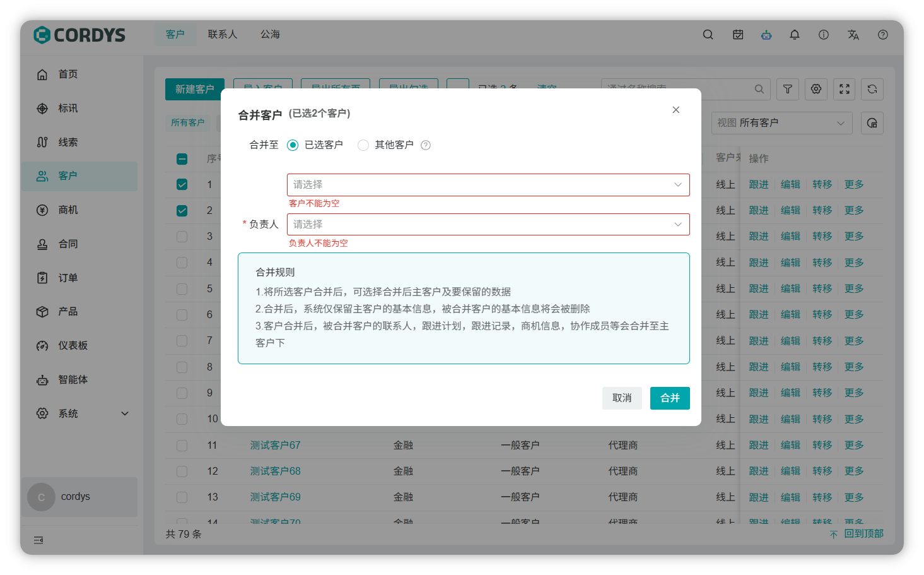This screenshot has height=575, width=924.
Task: Close the 合并客户 dialog with X
Action: click(676, 110)
